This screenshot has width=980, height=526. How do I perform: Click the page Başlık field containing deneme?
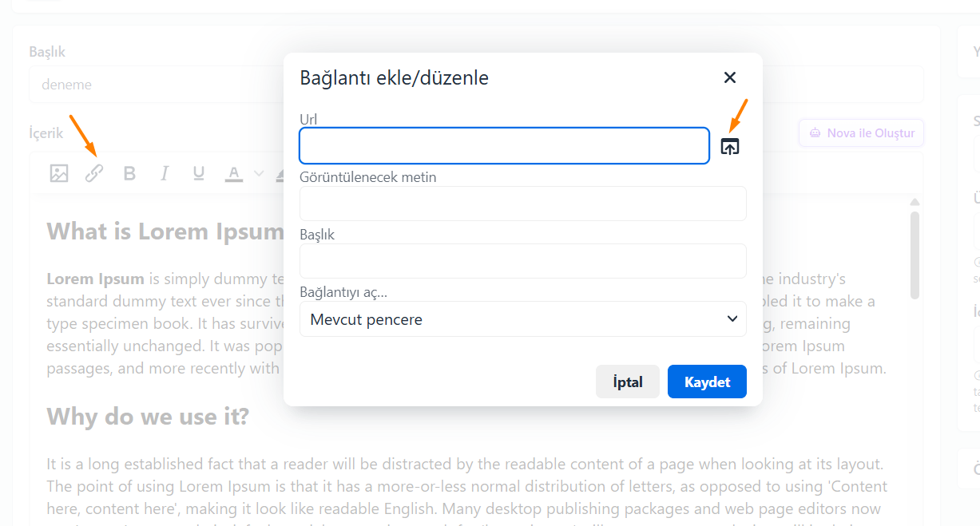coord(476,85)
